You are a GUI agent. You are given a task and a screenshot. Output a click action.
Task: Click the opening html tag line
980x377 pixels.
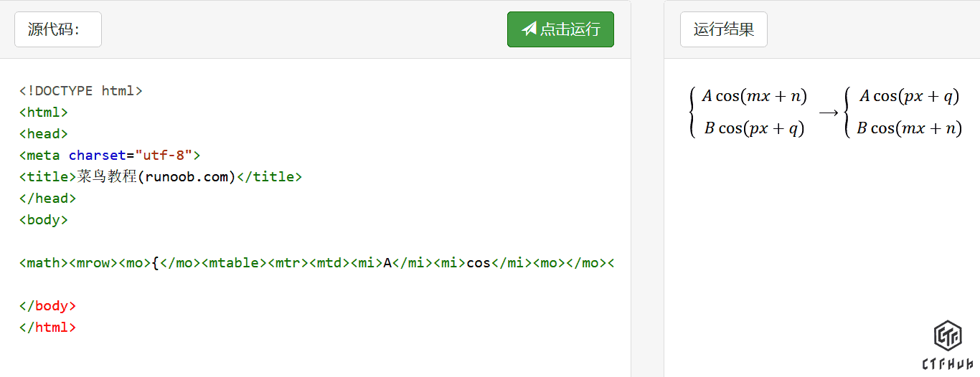[x=43, y=113]
